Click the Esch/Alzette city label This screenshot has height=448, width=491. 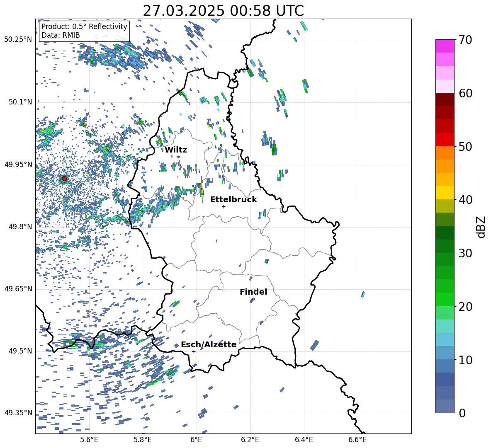click(209, 344)
